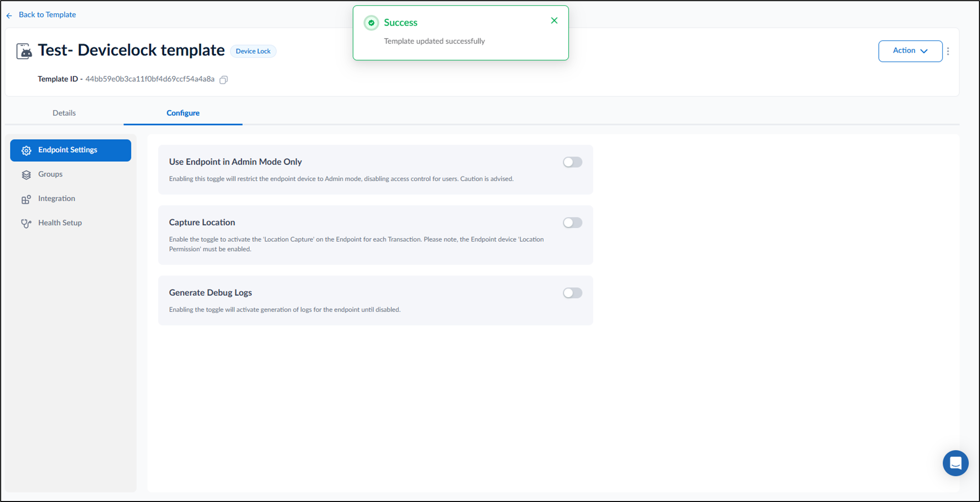
Task: Open the three-dot more options menu
Action: pos(948,51)
